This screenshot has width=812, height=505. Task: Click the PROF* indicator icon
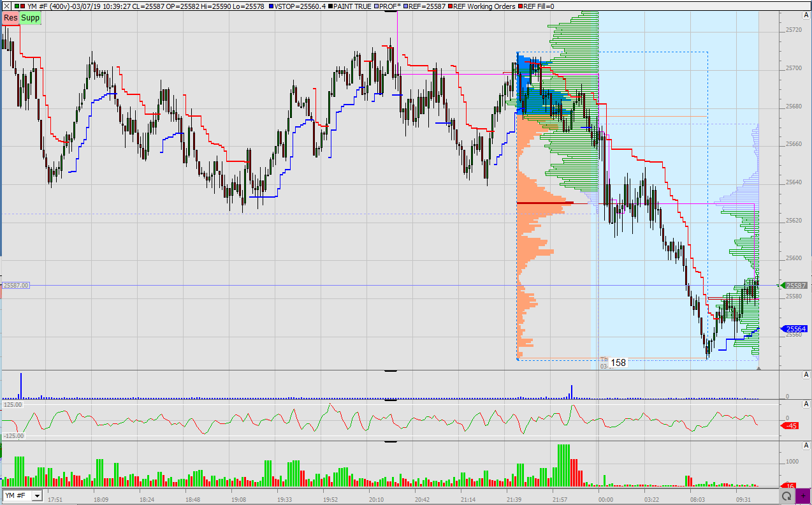(x=377, y=4)
